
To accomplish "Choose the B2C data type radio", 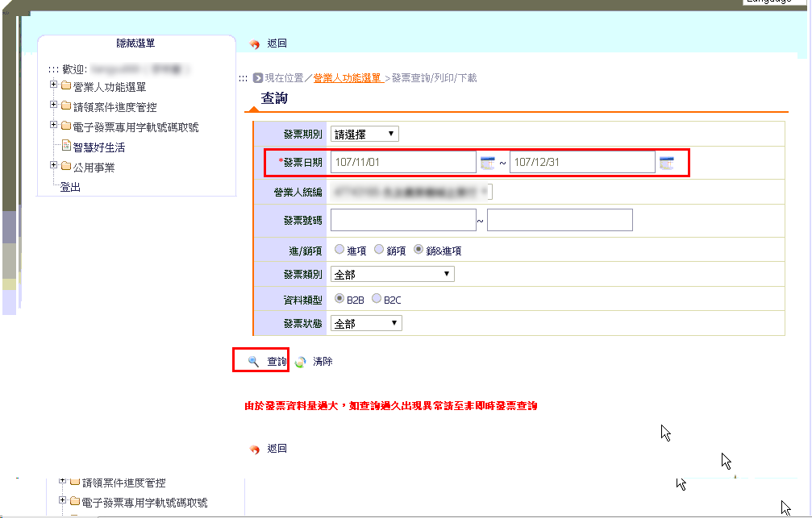I will [x=377, y=299].
